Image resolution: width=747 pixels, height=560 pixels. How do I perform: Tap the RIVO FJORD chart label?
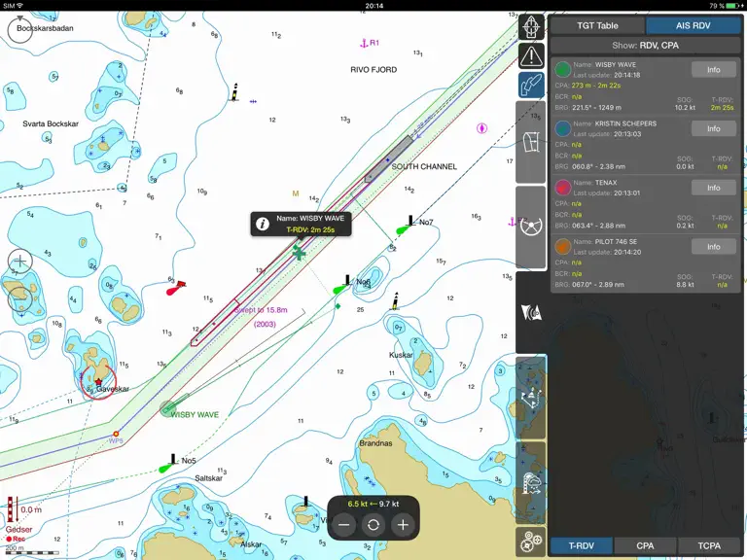373,70
